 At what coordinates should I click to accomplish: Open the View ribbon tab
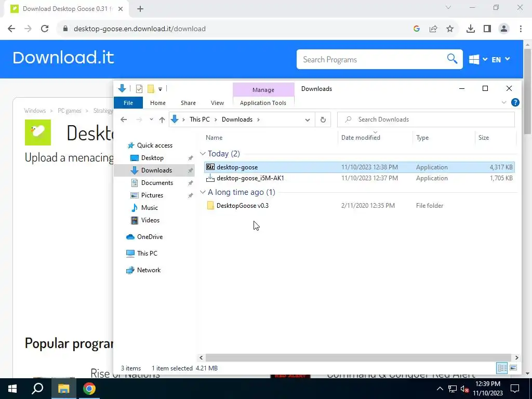point(217,103)
